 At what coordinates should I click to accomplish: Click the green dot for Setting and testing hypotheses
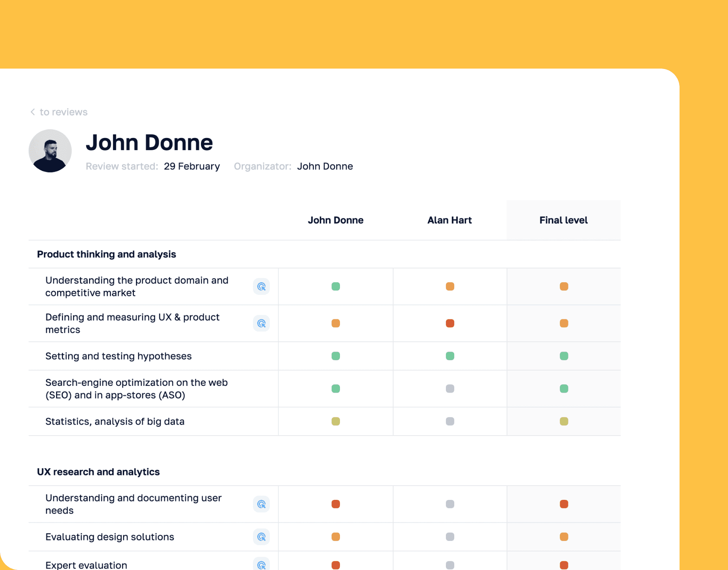point(335,356)
